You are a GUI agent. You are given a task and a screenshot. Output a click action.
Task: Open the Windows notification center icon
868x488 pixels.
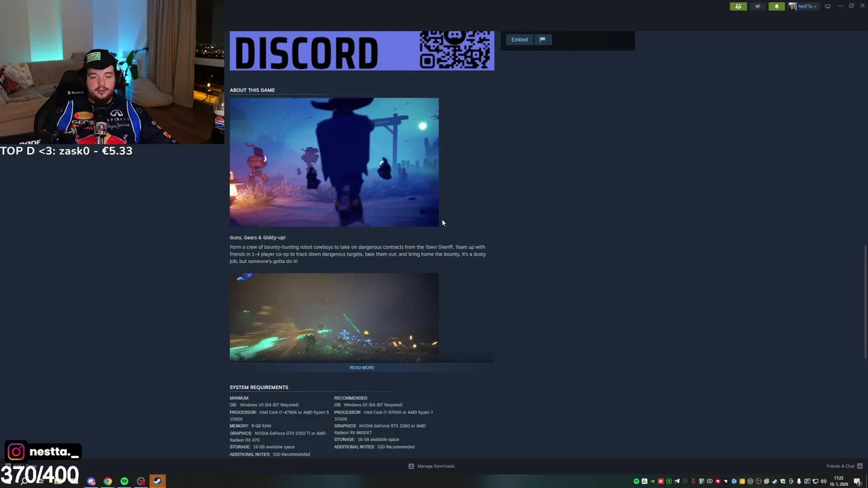857,481
